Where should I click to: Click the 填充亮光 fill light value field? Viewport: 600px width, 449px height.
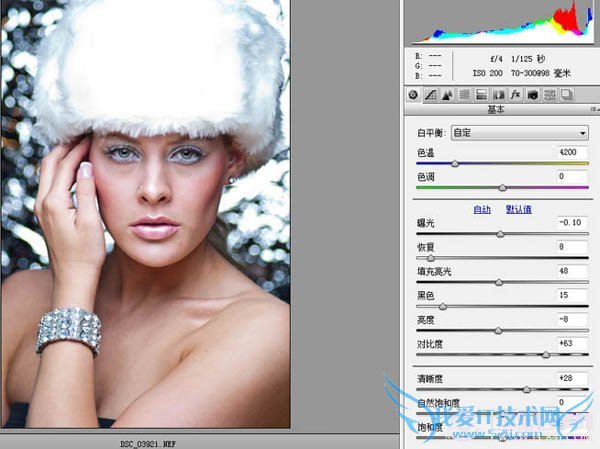point(573,270)
